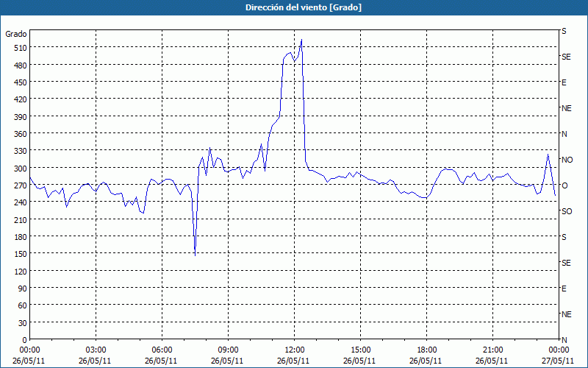
Task: Click the 12:00 time axis label
Action: click(295, 350)
